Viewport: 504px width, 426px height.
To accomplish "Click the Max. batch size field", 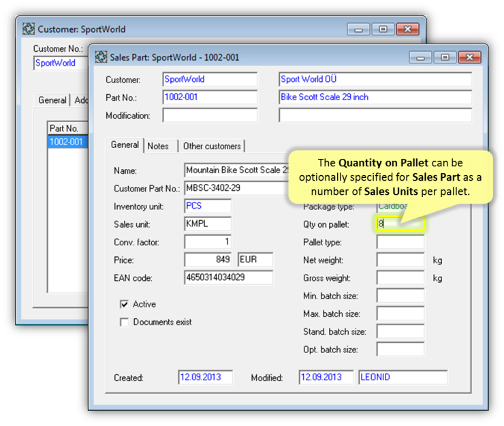I will pos(400,314).
